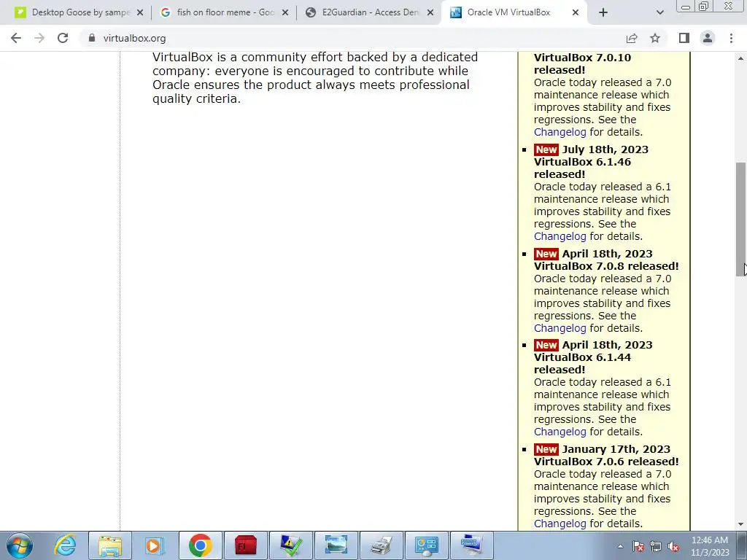This screenshot has height=560, width=747.
Task: Click the Chrome taskbar icon
Action: 200,545
